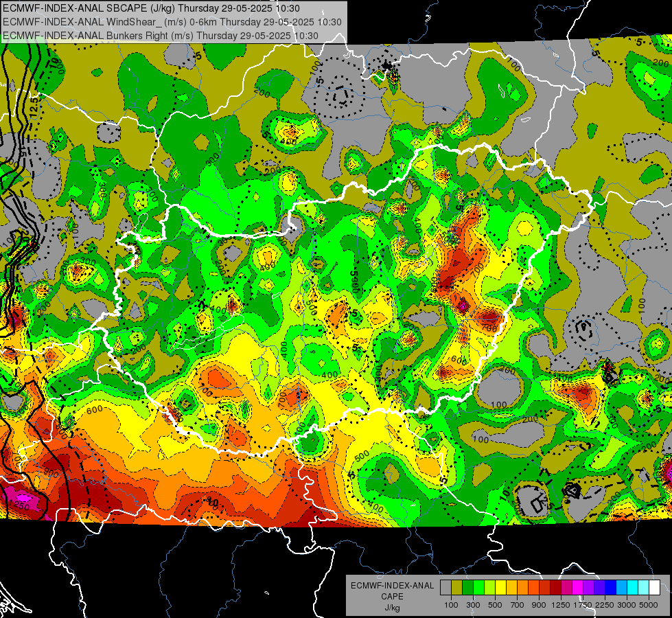Select the white legend swatch
The width and height of the screenshot is (672, 618).
click(x=654, y=587)
